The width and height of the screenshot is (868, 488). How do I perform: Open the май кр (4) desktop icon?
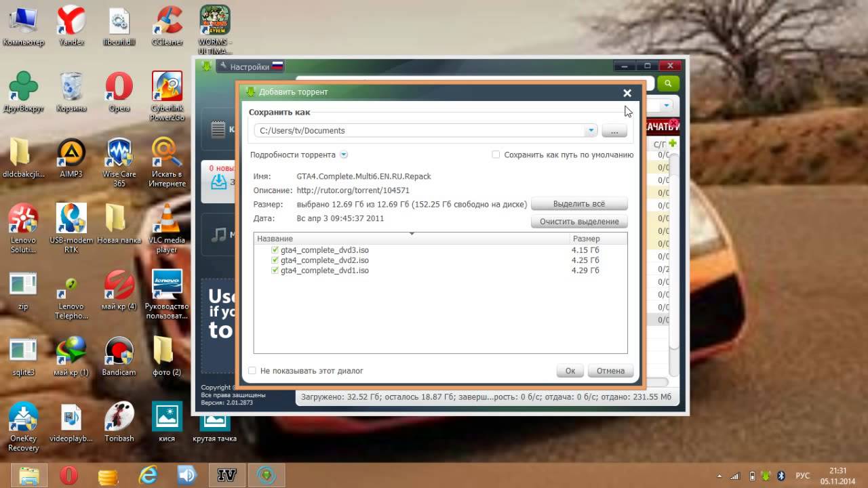(x=119, y=290)
